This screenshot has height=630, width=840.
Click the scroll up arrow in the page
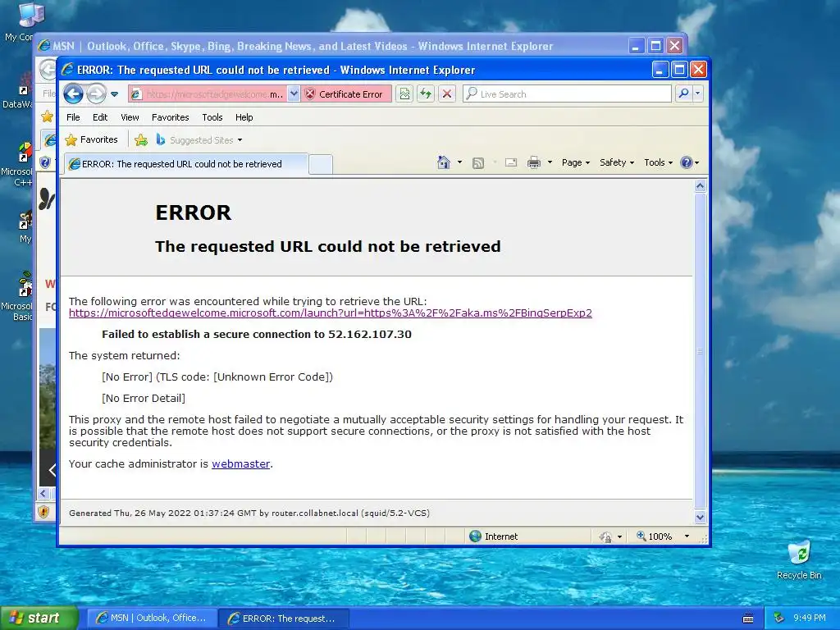pyautogui.click(x=701, y=186)
